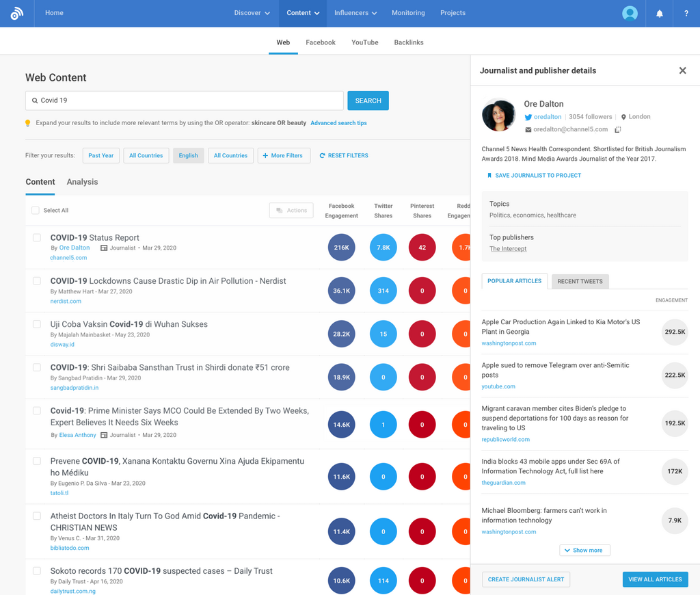Screen dimensions: 700x595
Task: Switch to the YouTube tab
Action: click(364, 42)
